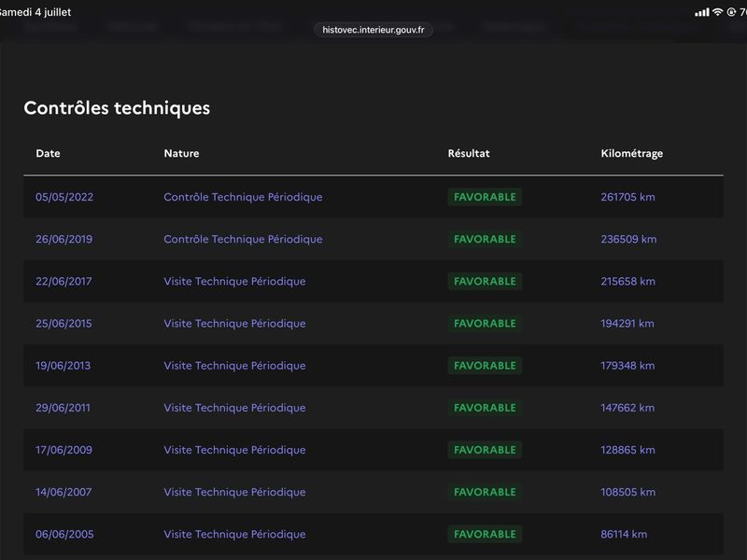Select the mileage 128865 km
Screen dimensions: 747x560
point(627,450)
